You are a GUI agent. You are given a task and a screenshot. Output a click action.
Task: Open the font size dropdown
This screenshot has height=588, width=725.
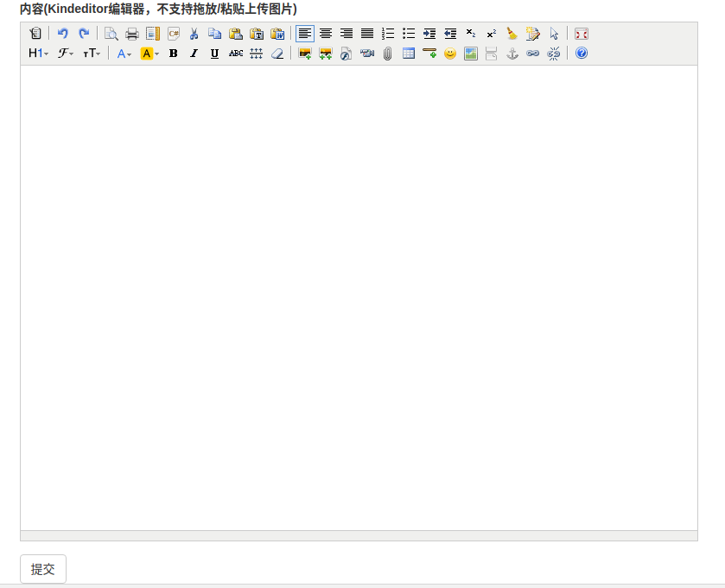point(92,54)
